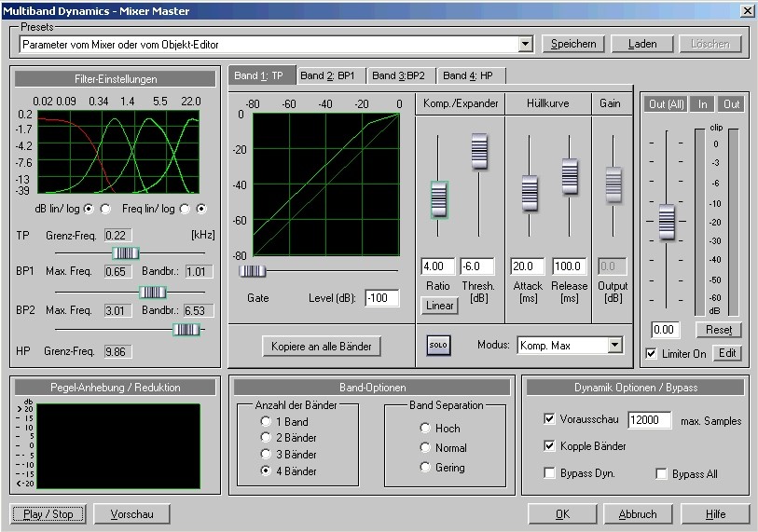Choose the 3 Bänder option
Screen dimensions: 758x532
(266, 454)
